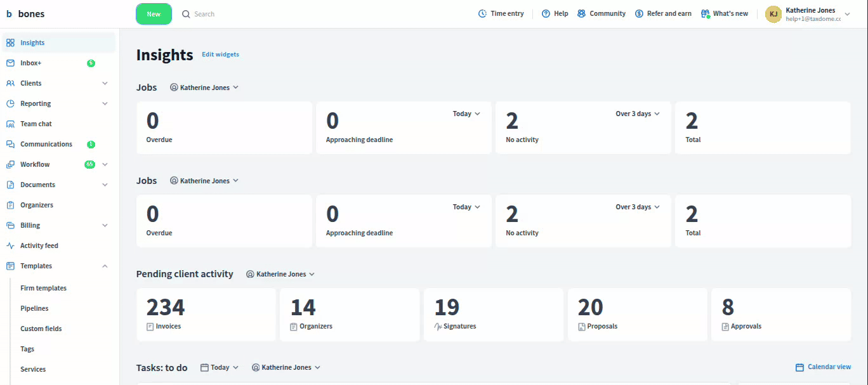Open Pending client activity Katherine Jones filter
This screenshot has width=868, height=385.
pos(280,274)
